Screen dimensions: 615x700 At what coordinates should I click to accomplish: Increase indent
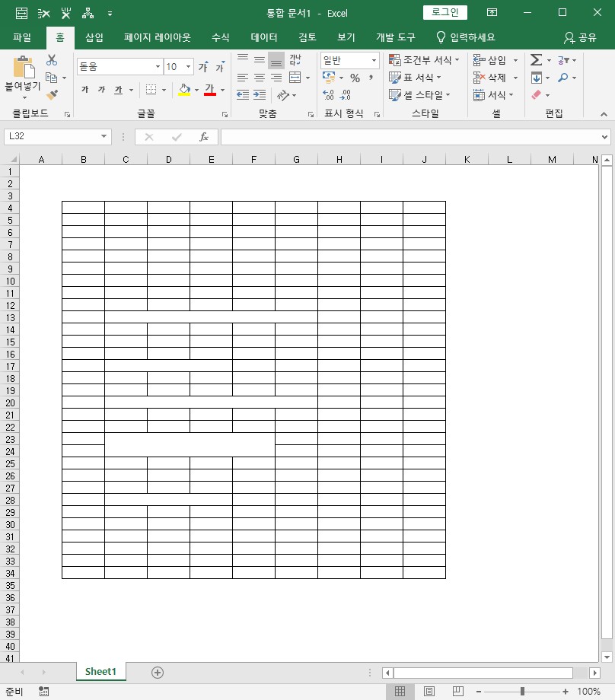[260, 94]
